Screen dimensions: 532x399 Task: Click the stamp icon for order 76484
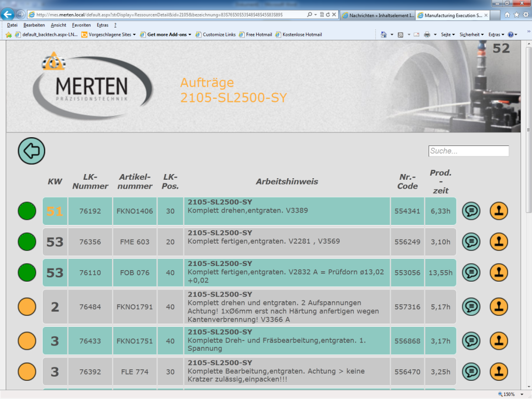(x=499, y=307)
